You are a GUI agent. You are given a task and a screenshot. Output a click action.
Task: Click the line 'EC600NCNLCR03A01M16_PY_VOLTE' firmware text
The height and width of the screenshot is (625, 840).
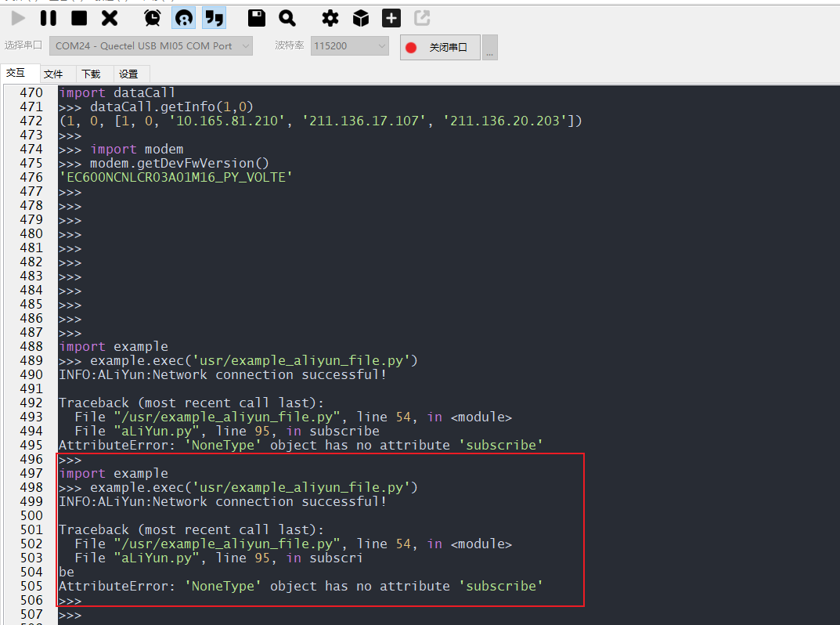coord(175,178)
